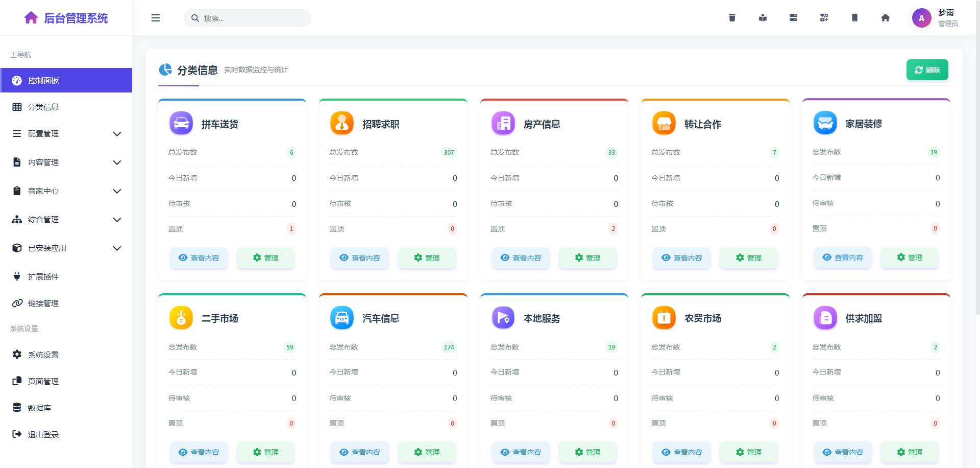Toggle the sidebar with hamburger menu icon
This screenshot has width=980, height=468.
tap(156, 18)
